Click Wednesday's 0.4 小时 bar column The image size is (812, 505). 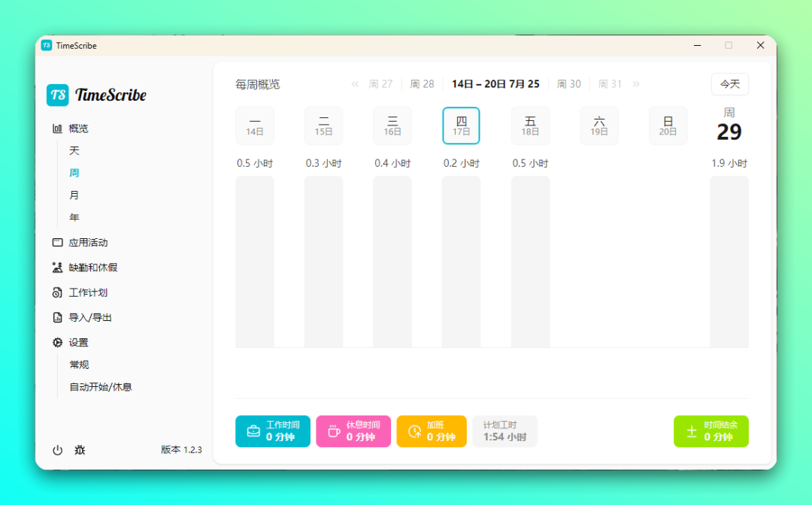pyautogui.click(x=392, y=262)
